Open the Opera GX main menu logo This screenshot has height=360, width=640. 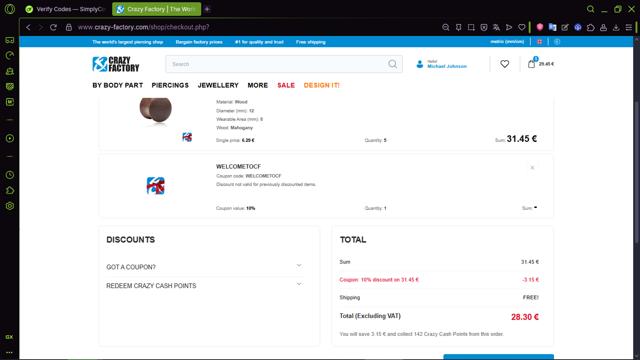click(x=10, y=9)
